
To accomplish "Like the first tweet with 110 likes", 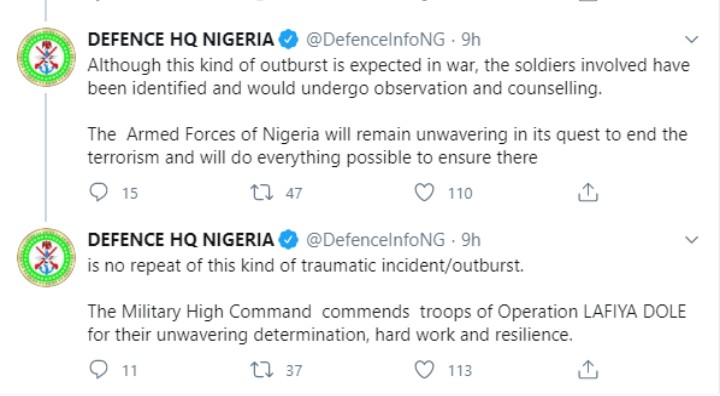I will (x=424, y=192).
